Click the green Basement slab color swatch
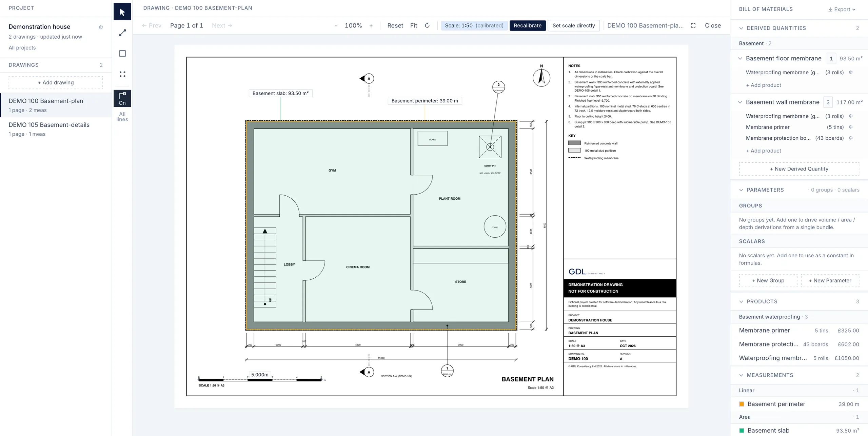868x436 pixels. 742,430
